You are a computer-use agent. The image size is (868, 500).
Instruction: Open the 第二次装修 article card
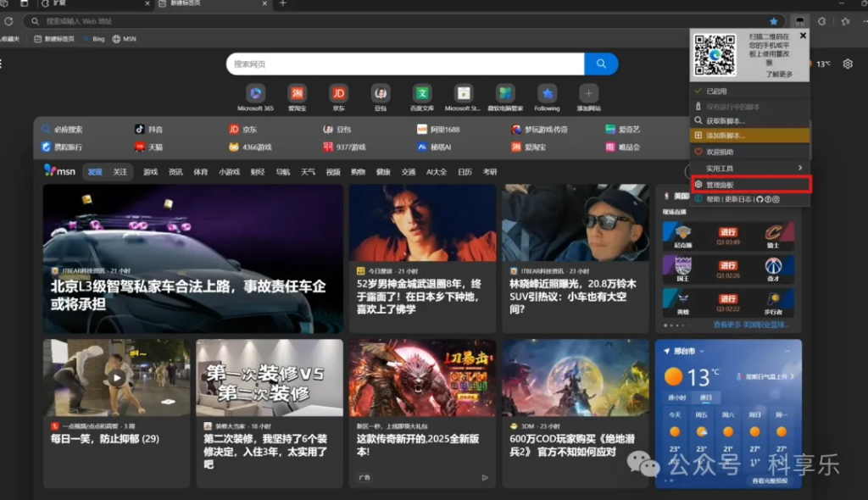[x=269, y=413]
